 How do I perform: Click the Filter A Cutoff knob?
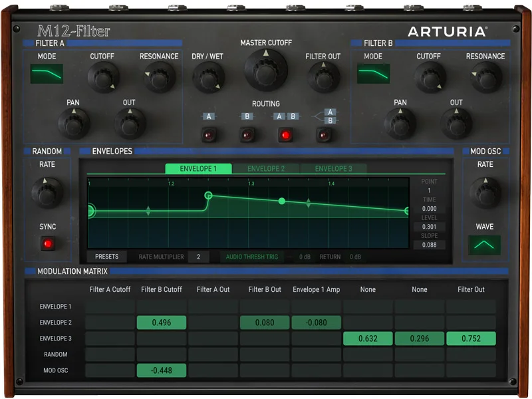click(x=103, y=77)
